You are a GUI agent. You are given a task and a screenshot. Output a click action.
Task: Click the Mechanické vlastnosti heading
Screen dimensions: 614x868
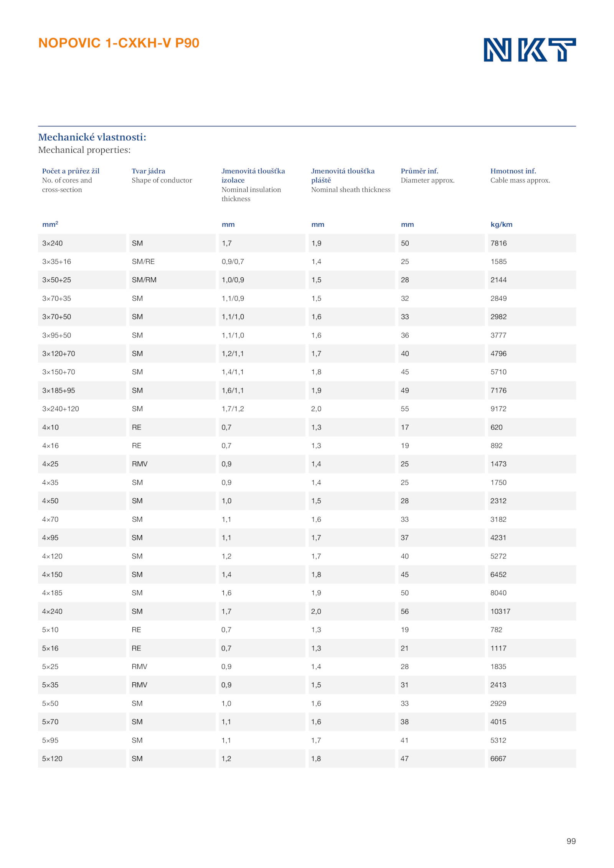92,137
